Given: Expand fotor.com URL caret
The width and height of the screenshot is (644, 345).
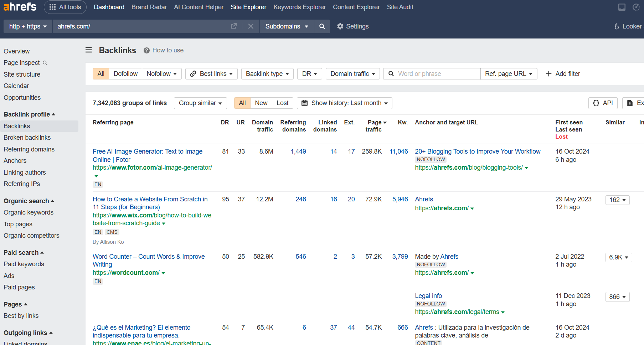Looking at the screenshot, I should click(x=96, y=176).
